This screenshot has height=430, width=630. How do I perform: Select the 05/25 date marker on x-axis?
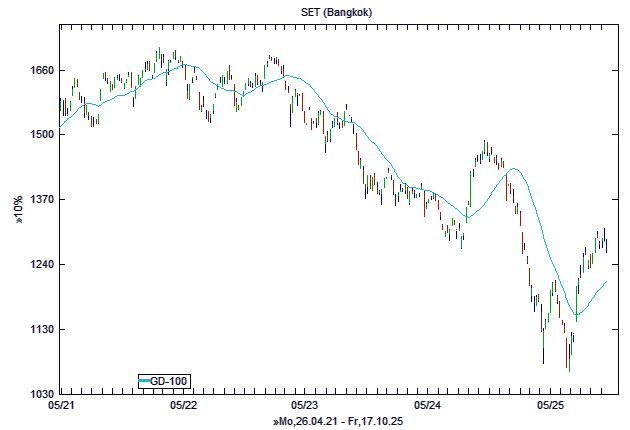click(551, 406)
